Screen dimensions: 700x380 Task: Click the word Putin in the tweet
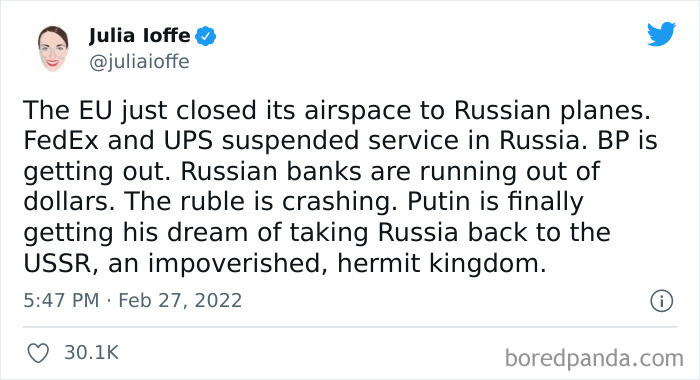[438, 202]
